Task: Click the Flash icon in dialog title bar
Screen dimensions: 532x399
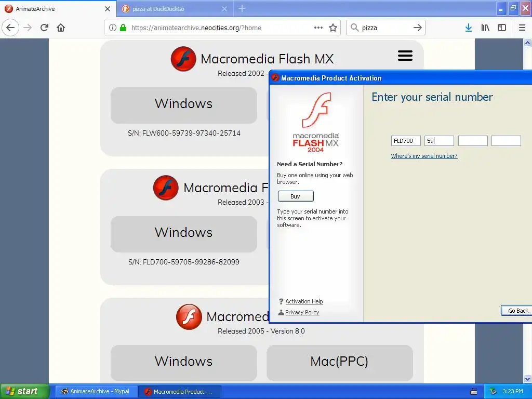Action: 275,78
